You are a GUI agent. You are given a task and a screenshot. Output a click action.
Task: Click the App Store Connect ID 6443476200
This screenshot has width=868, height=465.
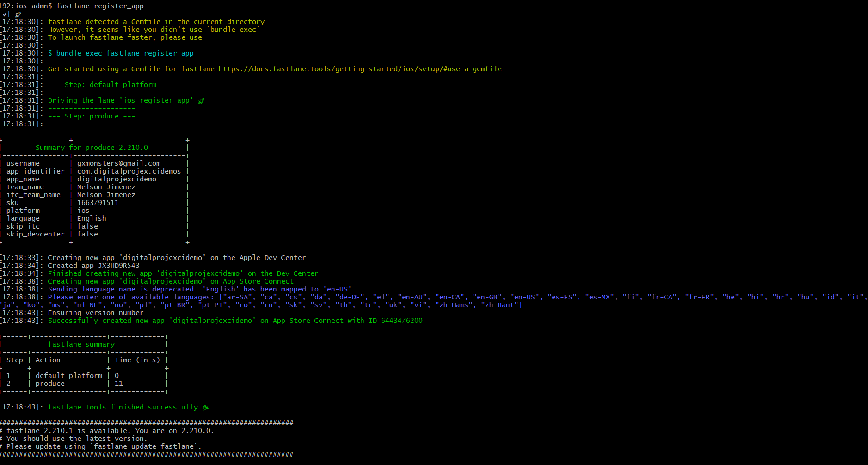pos(401,321)
